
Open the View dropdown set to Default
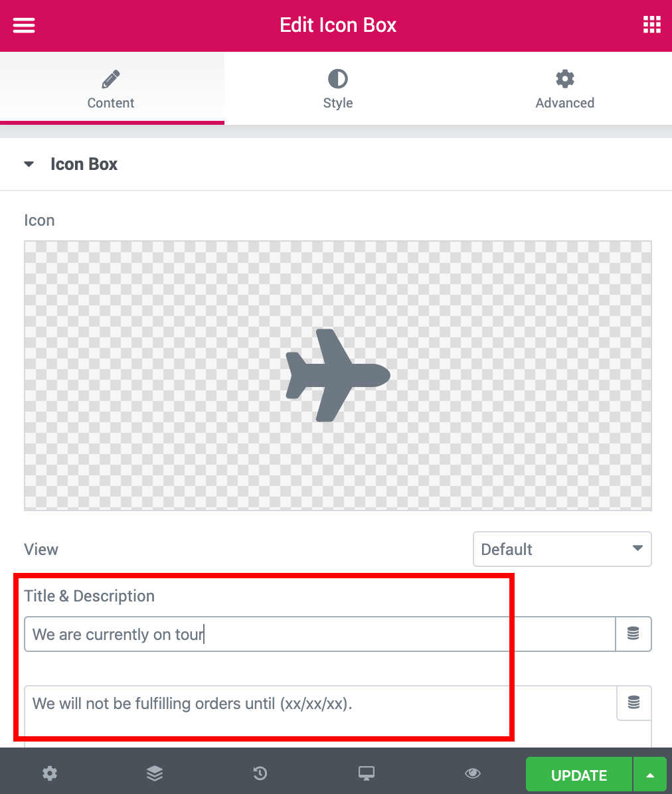click(x=562, y=549)
